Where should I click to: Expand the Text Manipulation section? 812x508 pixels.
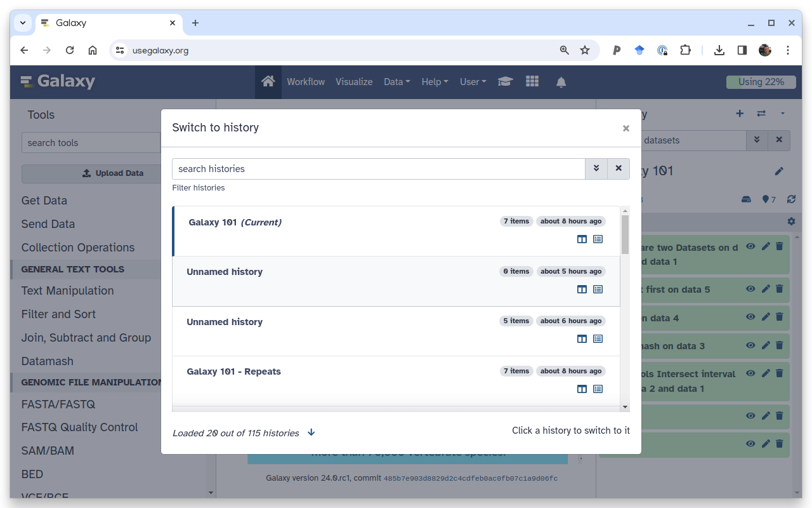click(68, 291)
